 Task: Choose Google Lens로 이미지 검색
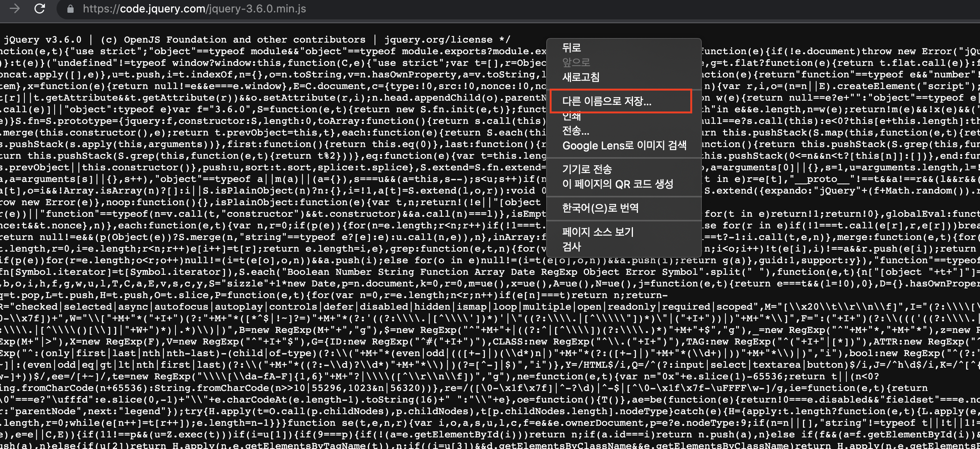click(624, 146)
